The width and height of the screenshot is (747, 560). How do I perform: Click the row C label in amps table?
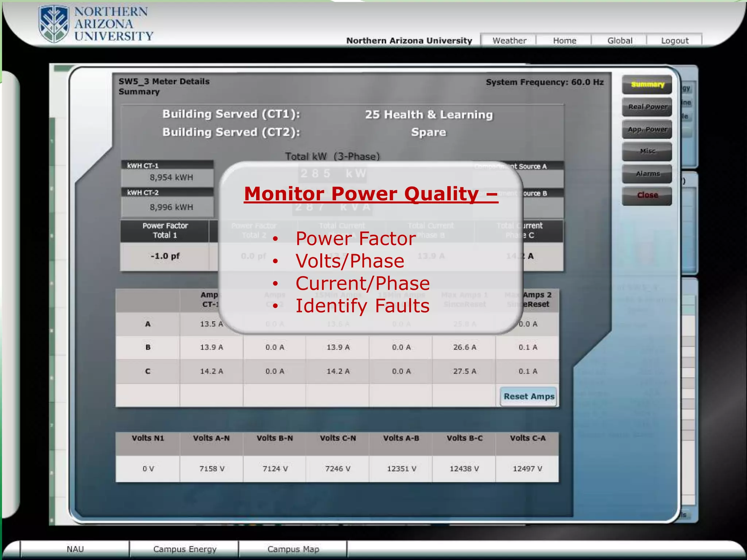(x=148, y=371)
